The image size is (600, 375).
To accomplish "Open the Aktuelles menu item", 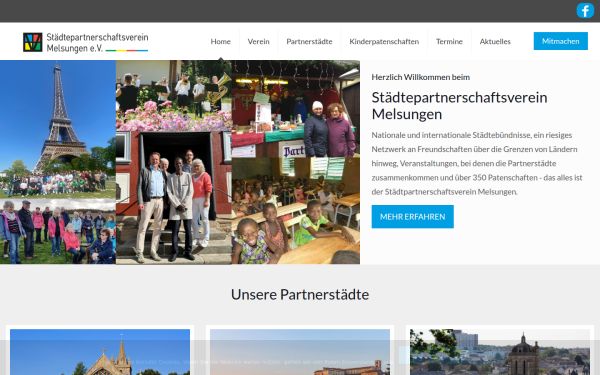I will coord(495,41).
